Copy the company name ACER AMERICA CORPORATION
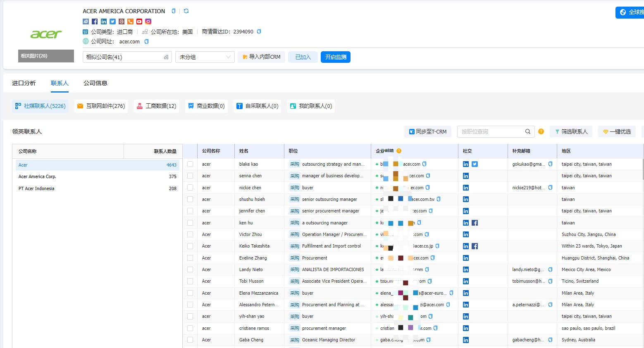The height and width of the screenshot is (348, 644). point(174,11)
